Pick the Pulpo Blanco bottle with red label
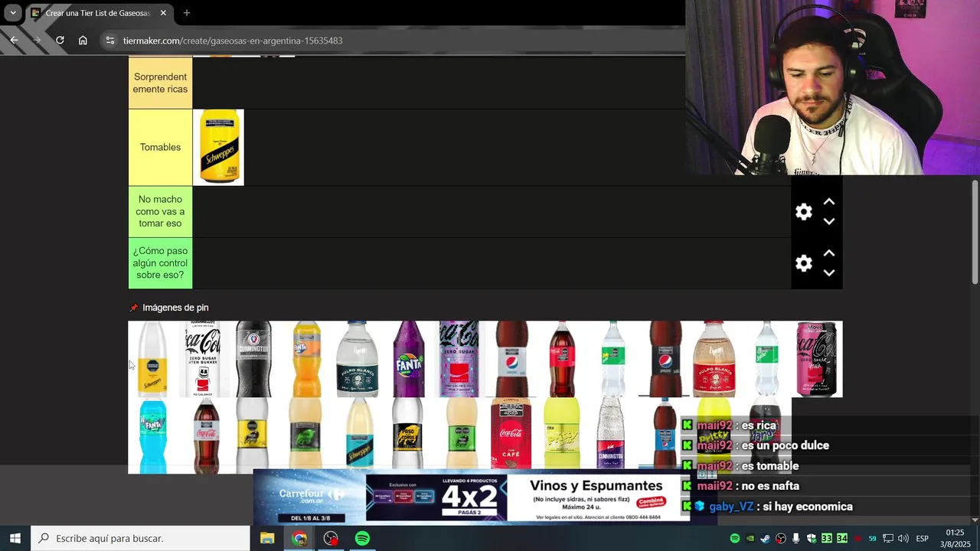The image size is (980, 551). (x=714, y=359)
